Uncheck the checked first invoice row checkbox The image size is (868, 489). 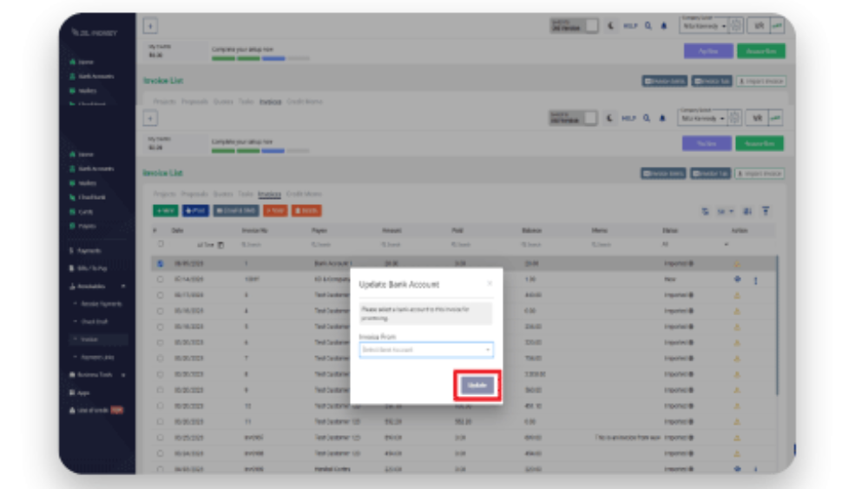[160, 263]
